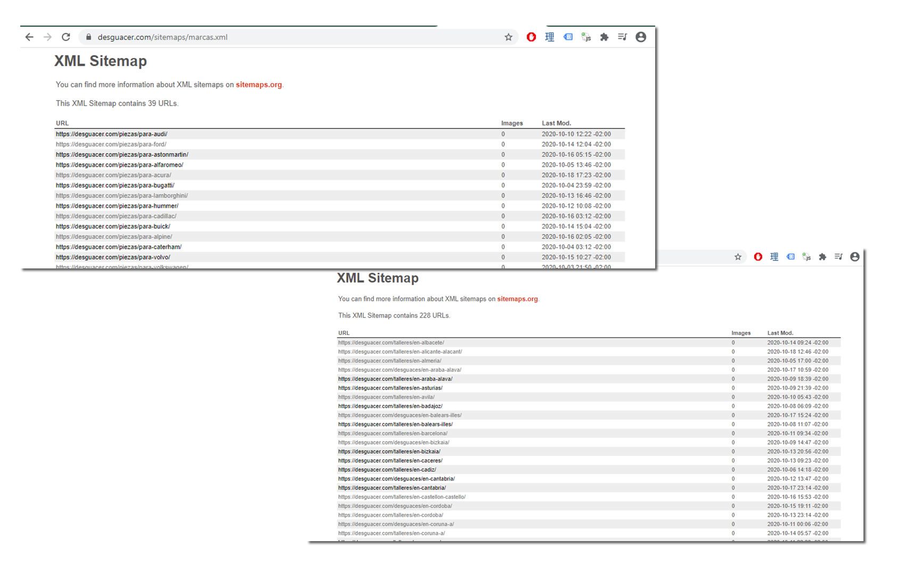
Task: Select date 2020-10-14 09:24 -02:00 in en-albacete row
Action: tap(798, 342)
